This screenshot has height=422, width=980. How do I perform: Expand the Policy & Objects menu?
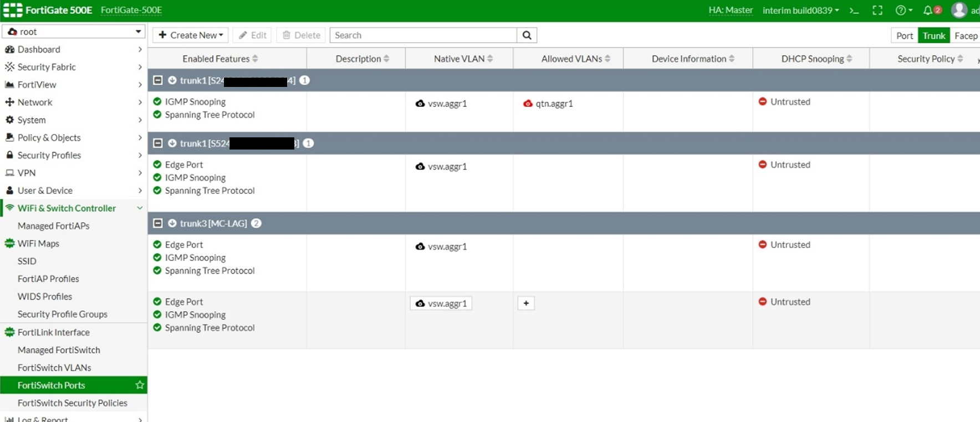(x=74, y=137)
